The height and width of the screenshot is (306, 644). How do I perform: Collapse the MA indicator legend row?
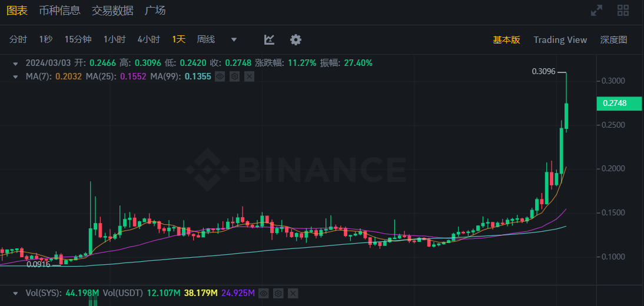tap(15, 76)
